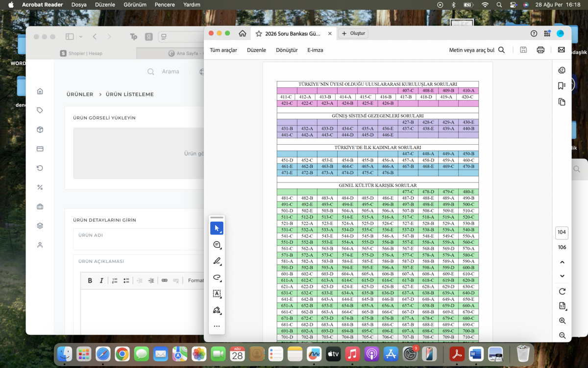Search with Metin veya araç bul
This screenshot has width=588, height=368.
(477, 50)
